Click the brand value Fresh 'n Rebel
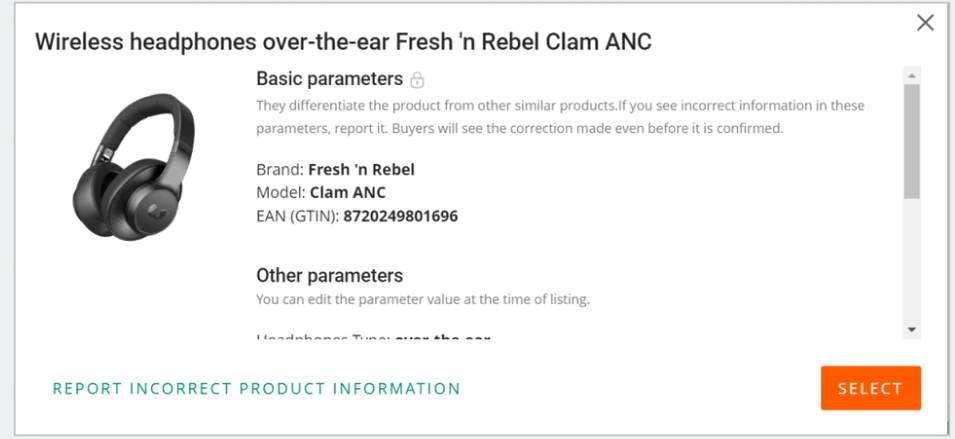This screenshot has width=955, height=439. (361, 170)
